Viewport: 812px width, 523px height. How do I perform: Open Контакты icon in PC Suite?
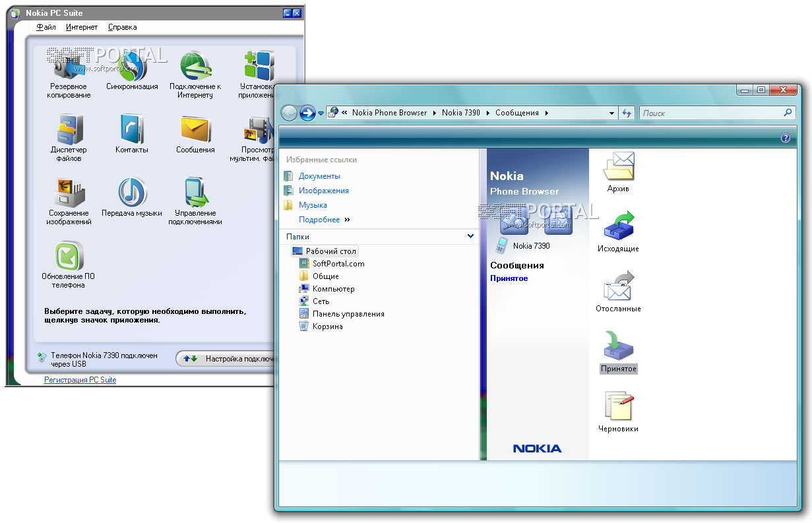click(132, 129)
